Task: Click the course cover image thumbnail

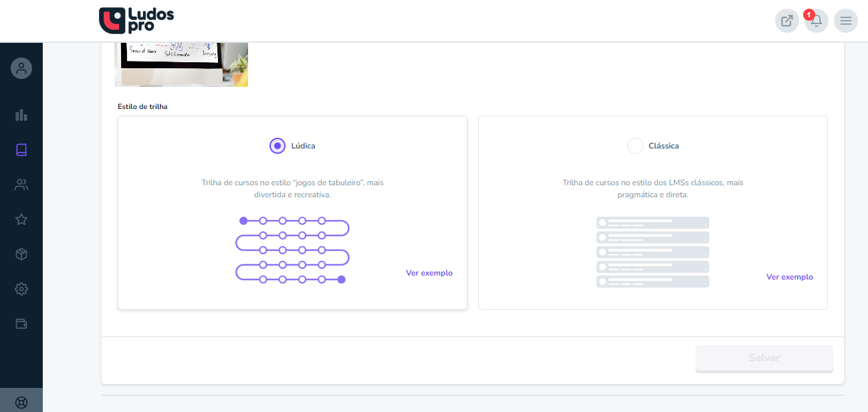Action: (181, 64)
